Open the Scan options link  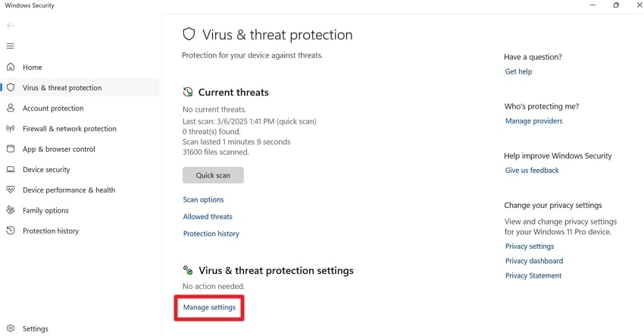click(203, 199)
